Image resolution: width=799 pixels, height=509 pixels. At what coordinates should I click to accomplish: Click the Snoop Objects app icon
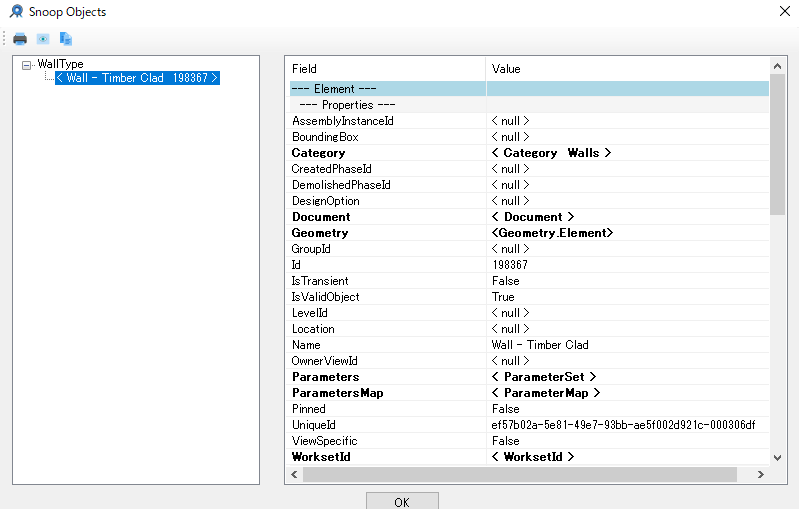16,11
